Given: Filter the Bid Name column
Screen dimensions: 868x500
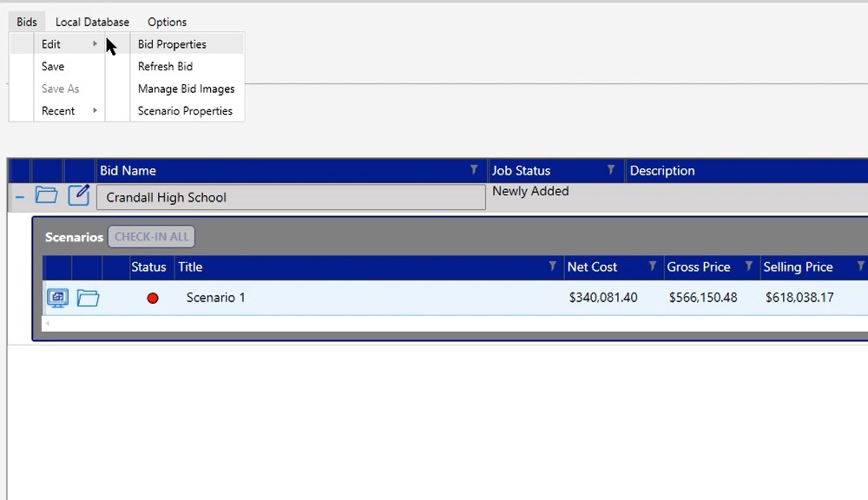Looking at the screenshot, I should tap(474, 170).
